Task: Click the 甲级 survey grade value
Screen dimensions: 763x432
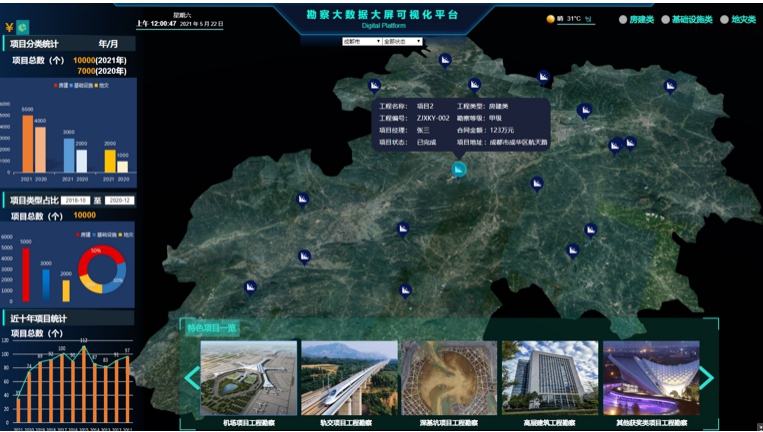Action: click(x=495, y=118)
